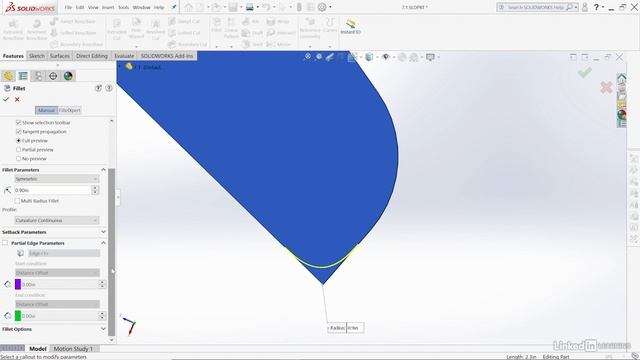
Task: Confirm with large green check in viewport corner
Action: [584, 73]
